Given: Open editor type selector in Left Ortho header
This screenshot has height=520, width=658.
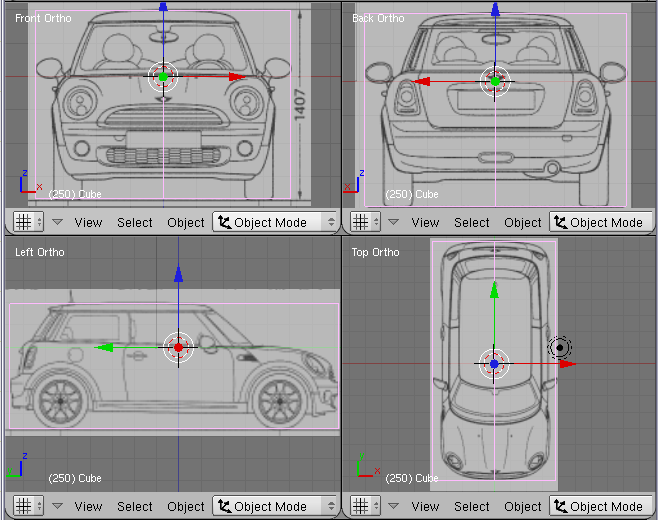Looking at the screenshot, I should tap(28, 506).
